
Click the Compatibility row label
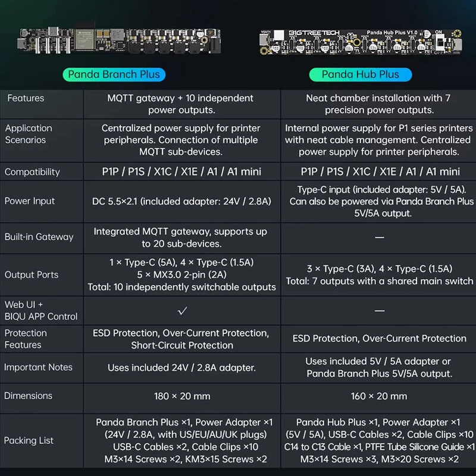click(x=32, y=172)
